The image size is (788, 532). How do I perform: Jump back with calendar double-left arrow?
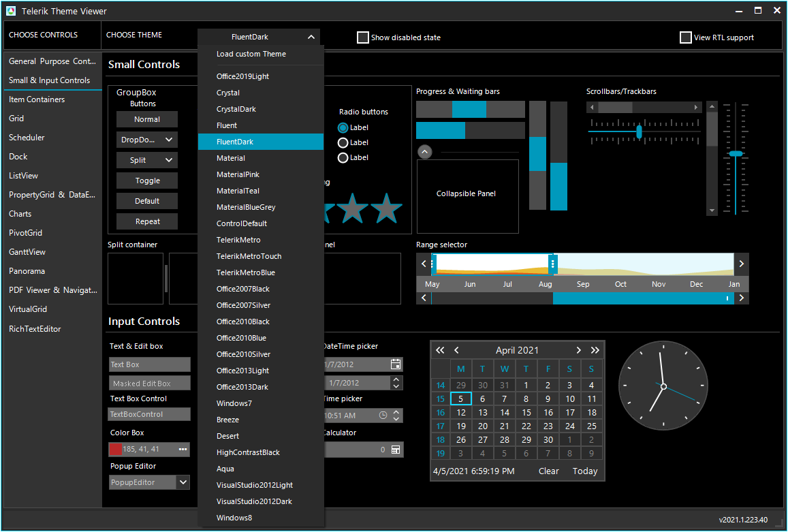click(440, 350)
